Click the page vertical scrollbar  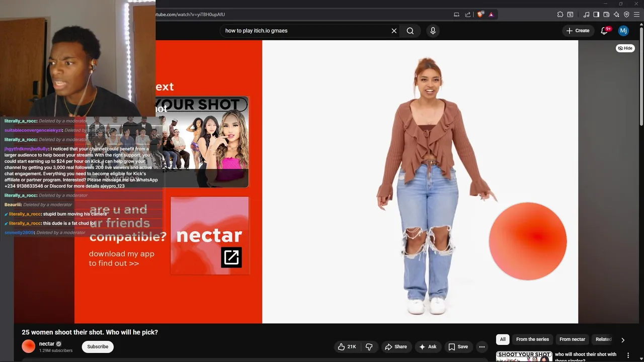point(641,75)
